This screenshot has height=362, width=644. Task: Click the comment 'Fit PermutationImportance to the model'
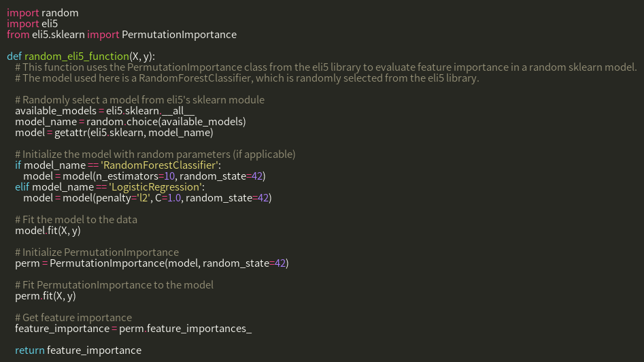[x=114, y=285]
